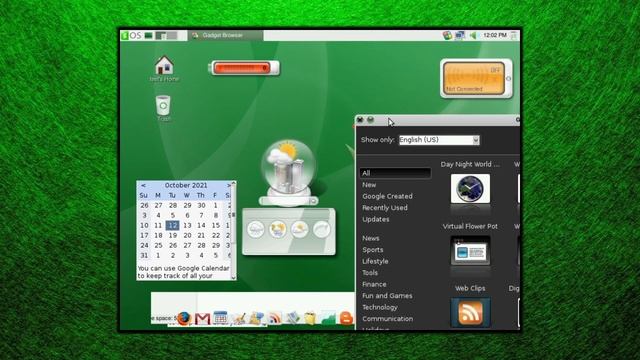This screenshot has height=360, width=640.
Task: Go to next month in calendar
Action: coord(229,185)
